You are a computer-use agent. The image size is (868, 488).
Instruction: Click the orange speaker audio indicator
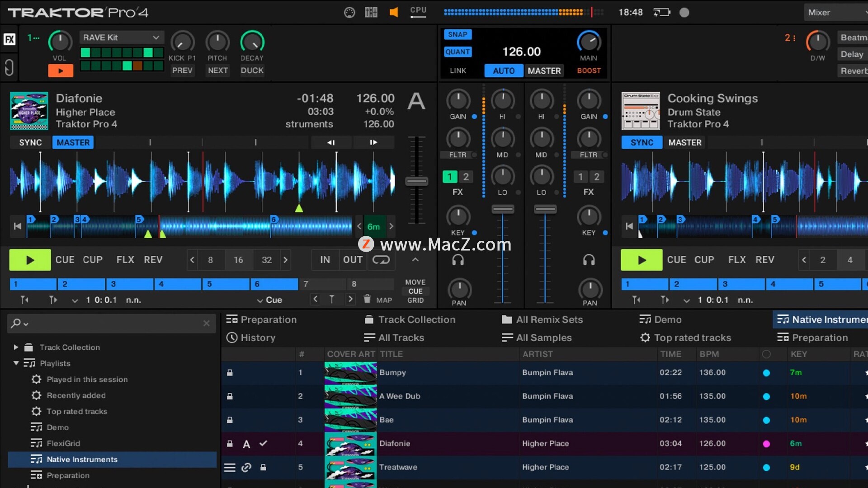pos(394,13)
